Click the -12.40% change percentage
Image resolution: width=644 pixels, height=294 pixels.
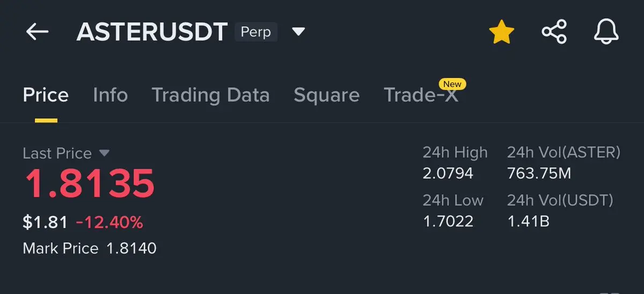point(109,222)
